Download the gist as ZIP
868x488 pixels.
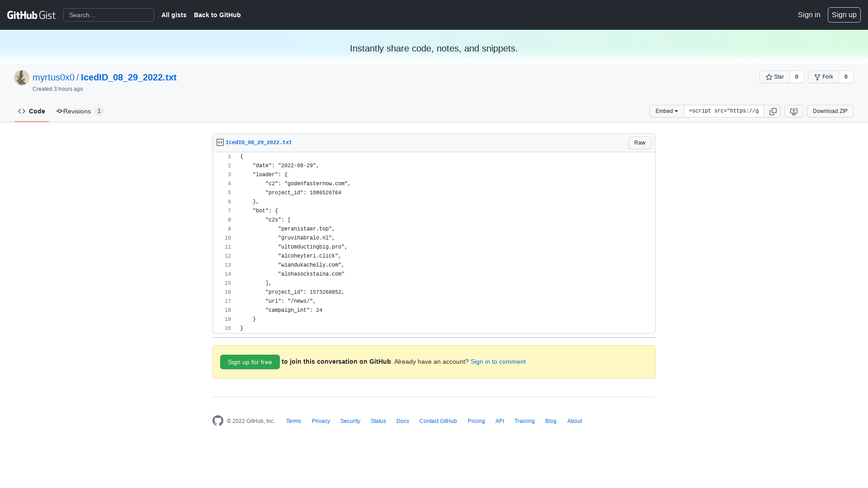coord(830,111)
